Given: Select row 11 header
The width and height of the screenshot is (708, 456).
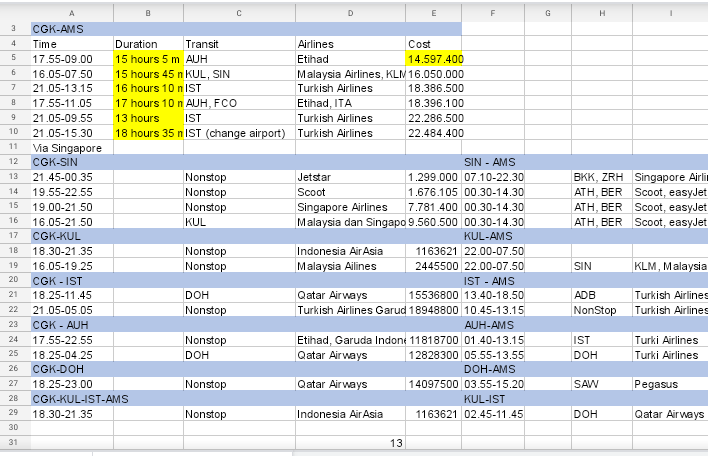Looking at the screenshot, I should [x=14, y=147].
